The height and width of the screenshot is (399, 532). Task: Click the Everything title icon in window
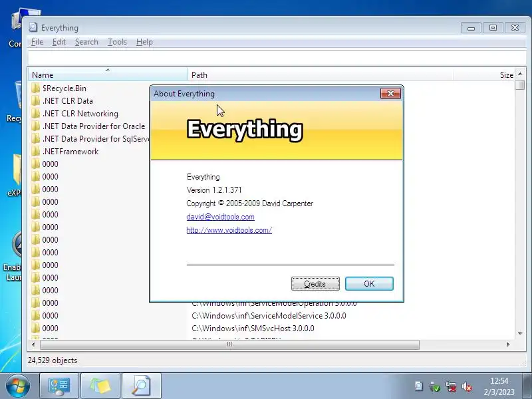33,27
